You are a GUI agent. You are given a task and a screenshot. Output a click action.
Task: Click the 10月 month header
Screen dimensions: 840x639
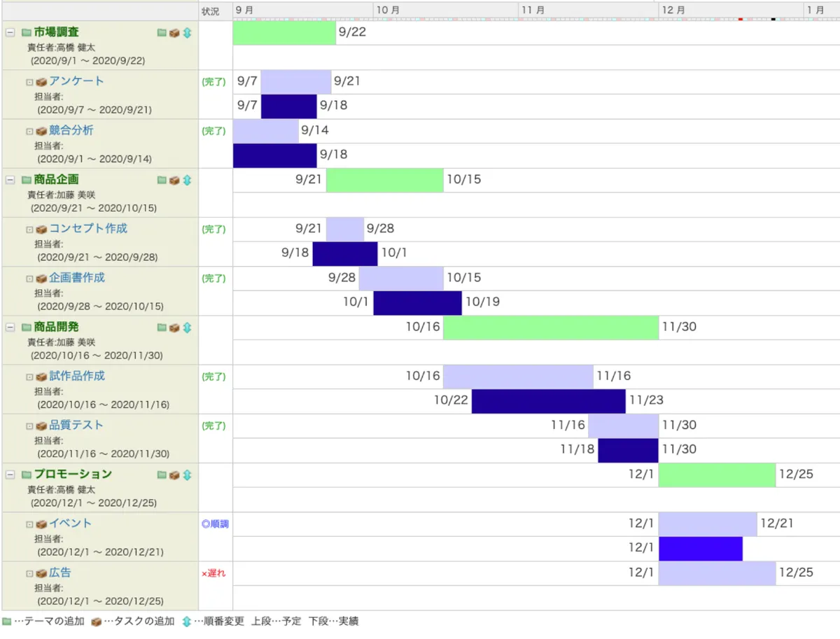pyautogui.click(x=388, y=10)
